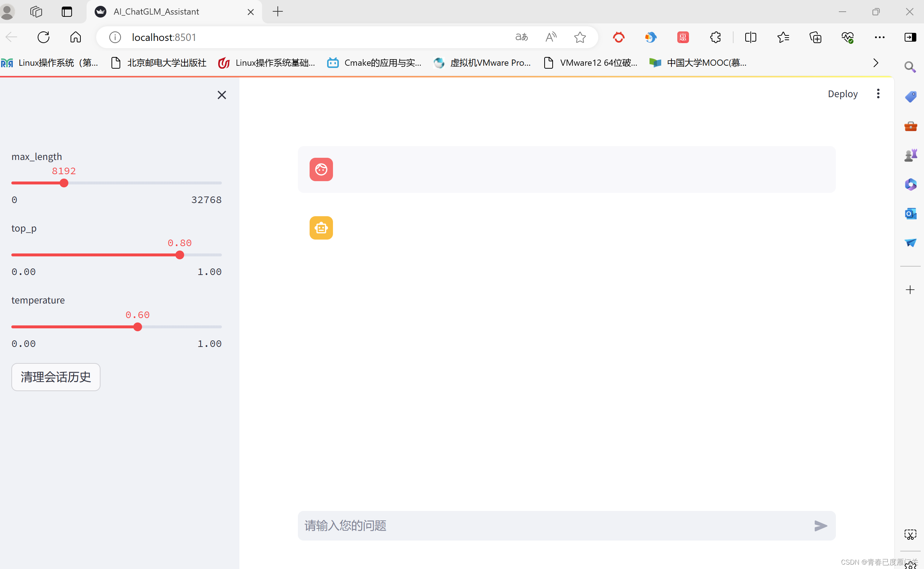Expand the bookmarks bar overflow chevron

(x=875, y=63)
